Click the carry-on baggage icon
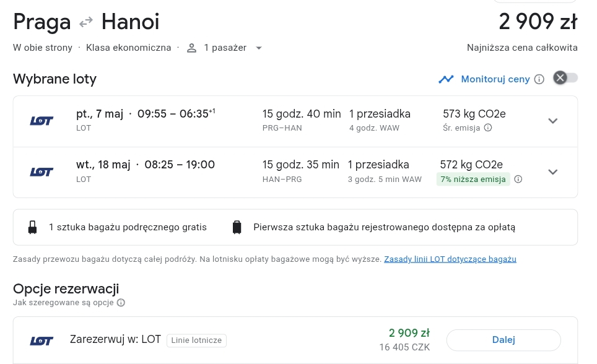This screenshot has height=364, width=597. (33, 227)
